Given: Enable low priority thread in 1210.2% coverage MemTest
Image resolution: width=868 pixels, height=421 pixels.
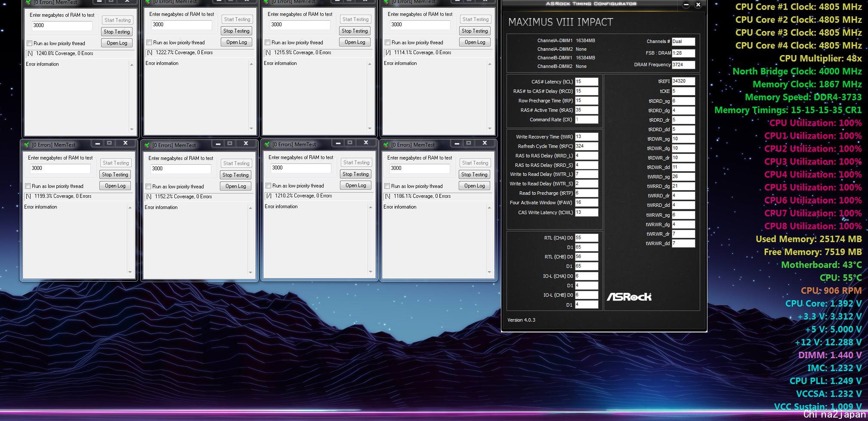Looking at the screenshot, I should point(268,186).
